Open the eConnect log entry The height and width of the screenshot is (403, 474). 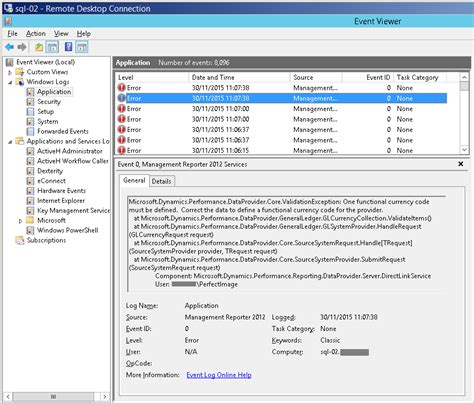[51, 181]
